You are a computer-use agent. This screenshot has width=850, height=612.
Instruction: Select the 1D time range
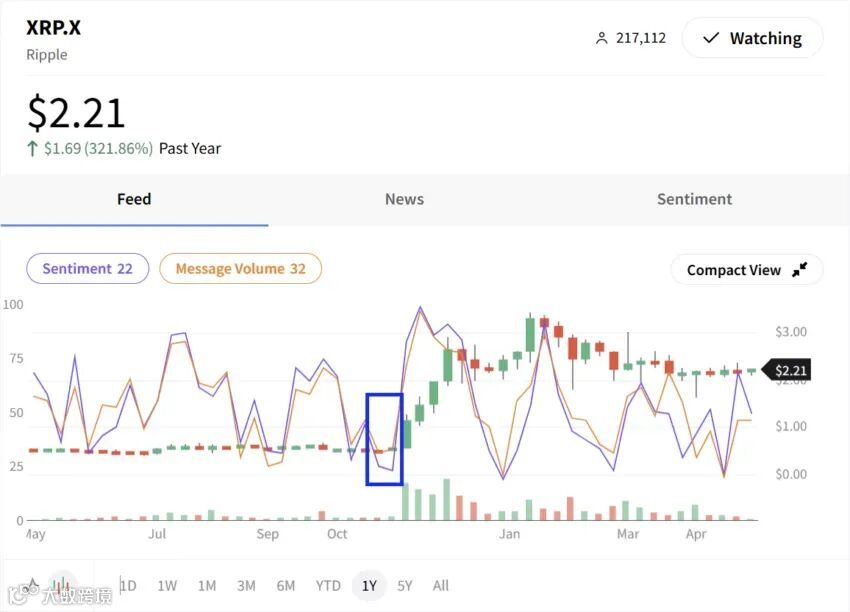click(128, 585)
